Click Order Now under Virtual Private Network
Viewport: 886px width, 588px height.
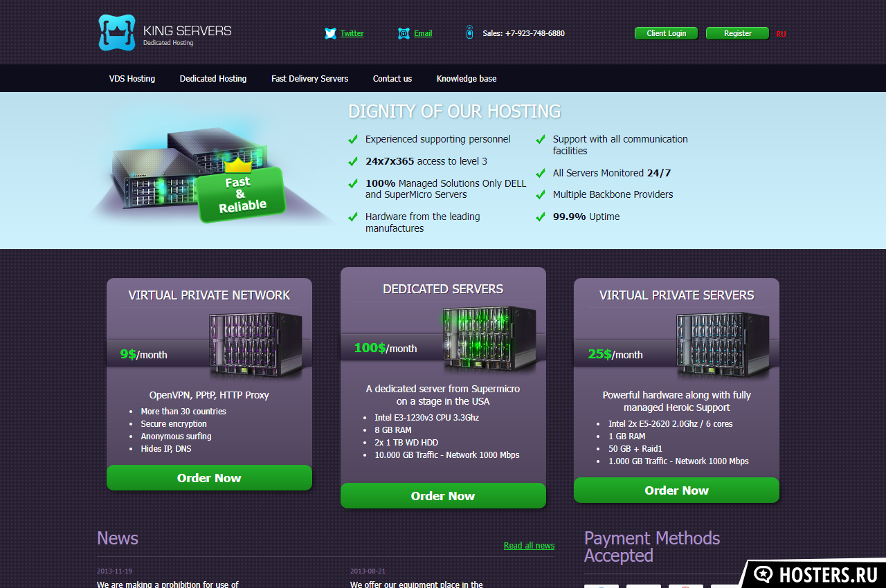(x=209, y=478)
